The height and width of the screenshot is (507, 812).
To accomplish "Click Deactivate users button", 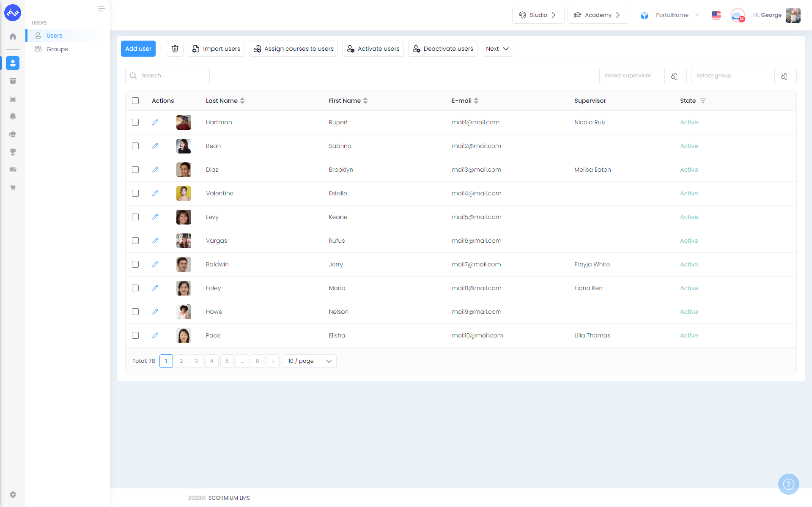I will pos(443,49).
